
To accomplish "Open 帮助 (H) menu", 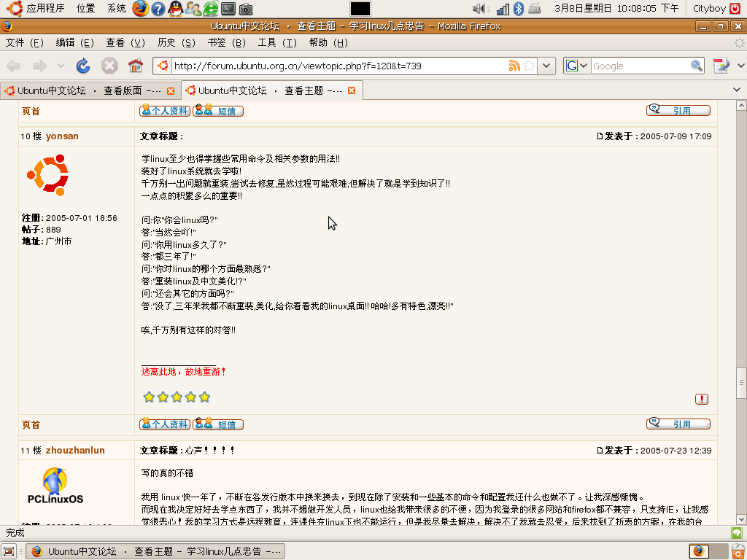I will point(328,43).
